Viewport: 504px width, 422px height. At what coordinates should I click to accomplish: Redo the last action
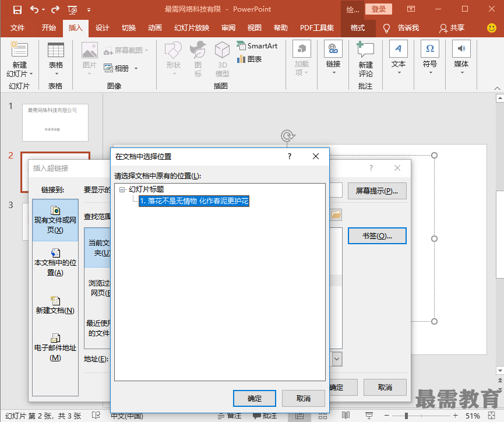pyautogui.click(x=55, y=10)
